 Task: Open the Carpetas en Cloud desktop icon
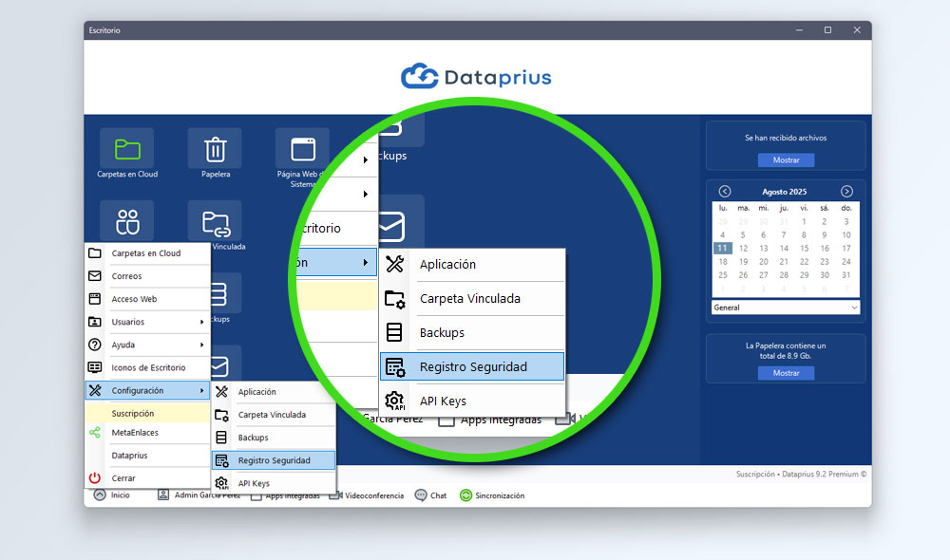(127, 149)
